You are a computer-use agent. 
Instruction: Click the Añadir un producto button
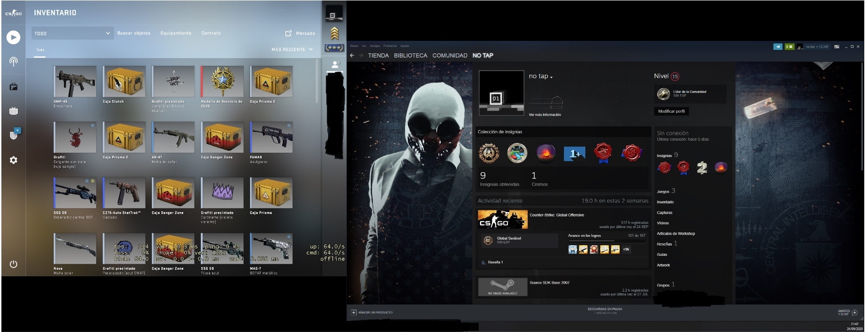[x=372, y=312]
